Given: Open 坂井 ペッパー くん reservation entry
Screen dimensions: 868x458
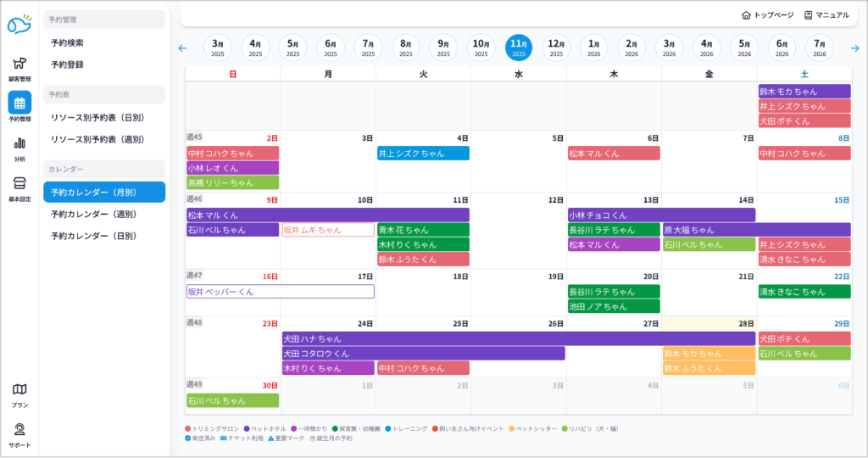Looking at the screenshot, I should click(280, 292).
